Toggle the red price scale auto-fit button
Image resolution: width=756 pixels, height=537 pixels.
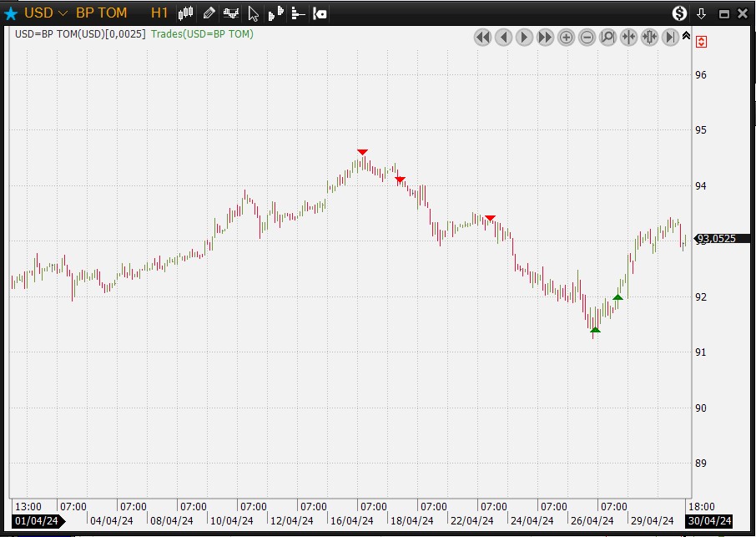[x=702, y=42]
